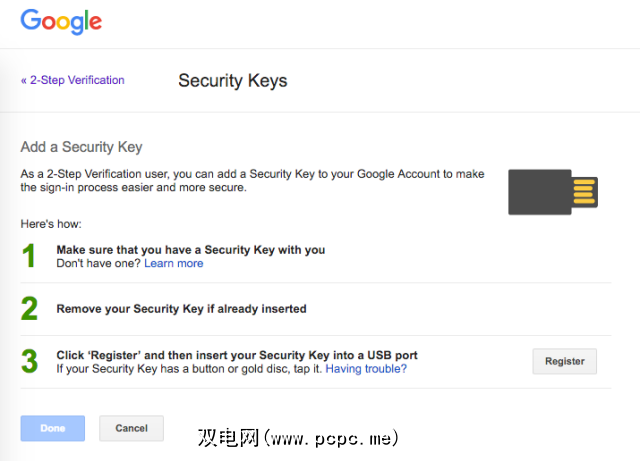Click the green step number 1

tap(29, 257)
